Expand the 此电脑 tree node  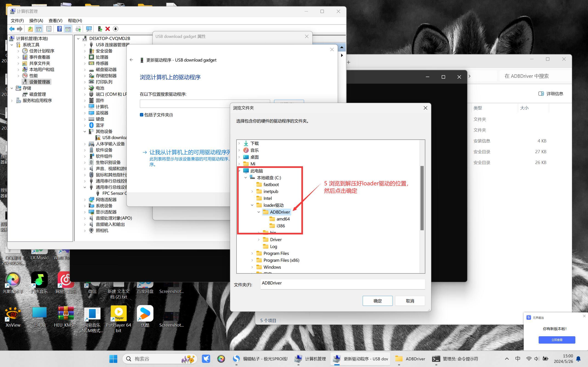[x=239, y=170]
